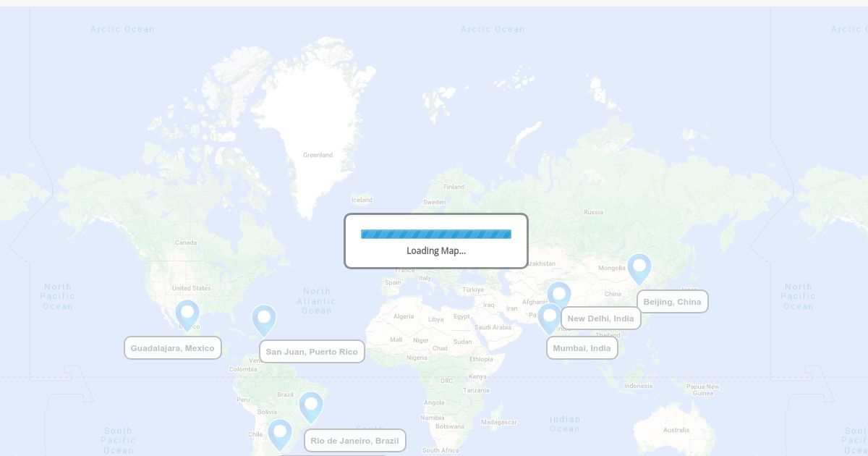Open the Guadalajara, Mexico label

[173, 348]
